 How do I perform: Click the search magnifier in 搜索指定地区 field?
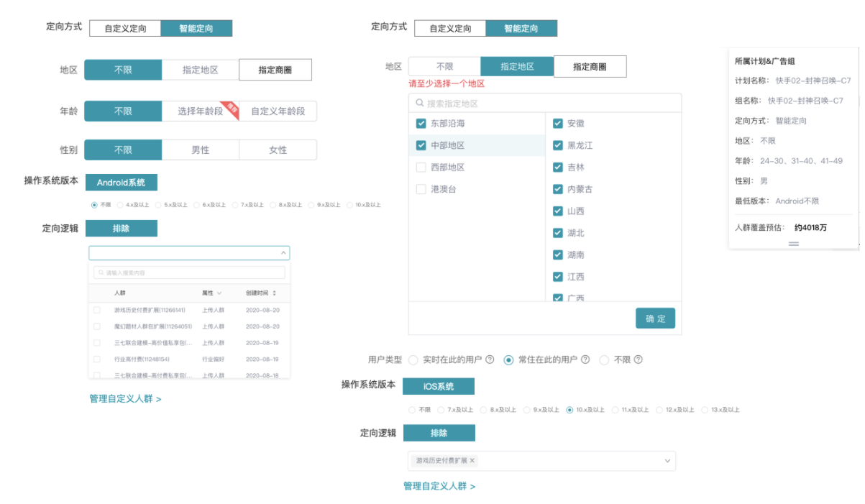[419, 102]
